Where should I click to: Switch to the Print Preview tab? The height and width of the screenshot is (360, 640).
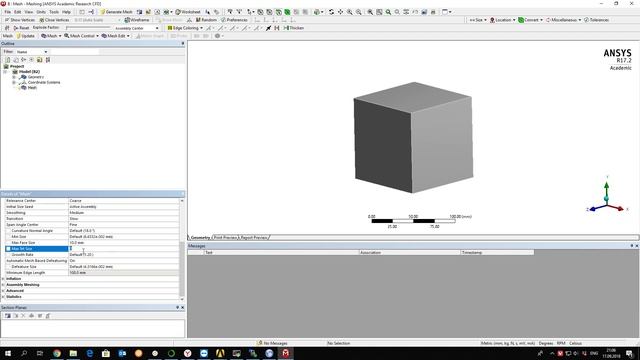pyautogui.click(x=225, y=237)
